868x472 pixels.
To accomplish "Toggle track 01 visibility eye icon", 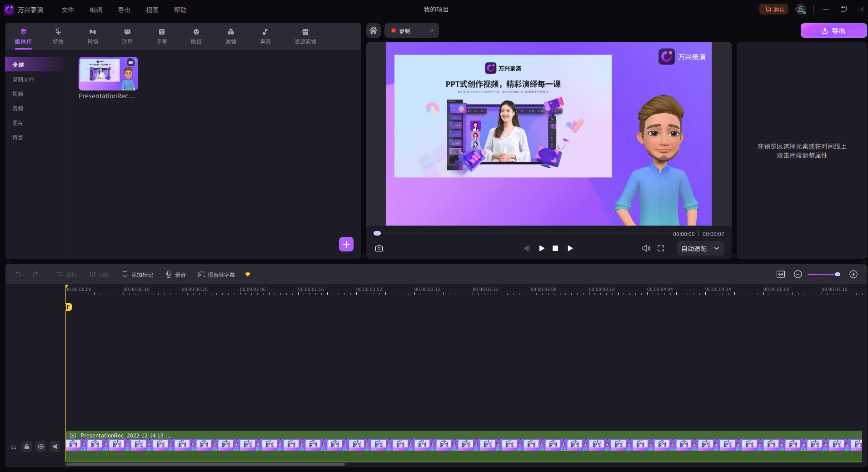I will coord(41,447).
